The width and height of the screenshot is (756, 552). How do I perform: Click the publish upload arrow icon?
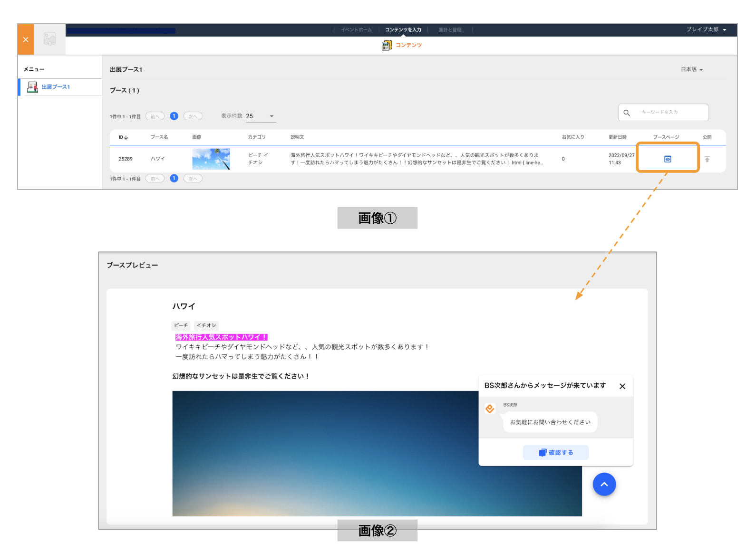707,159
